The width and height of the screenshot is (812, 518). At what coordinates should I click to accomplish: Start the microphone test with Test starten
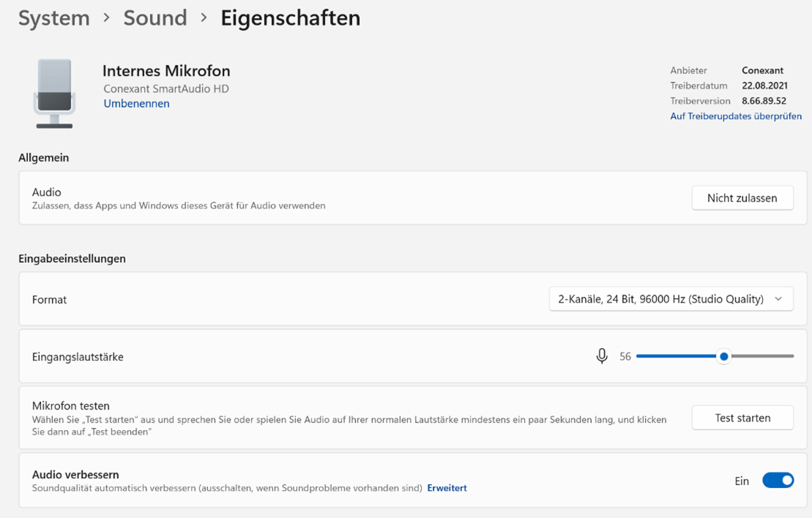click(x=742, y=418)
